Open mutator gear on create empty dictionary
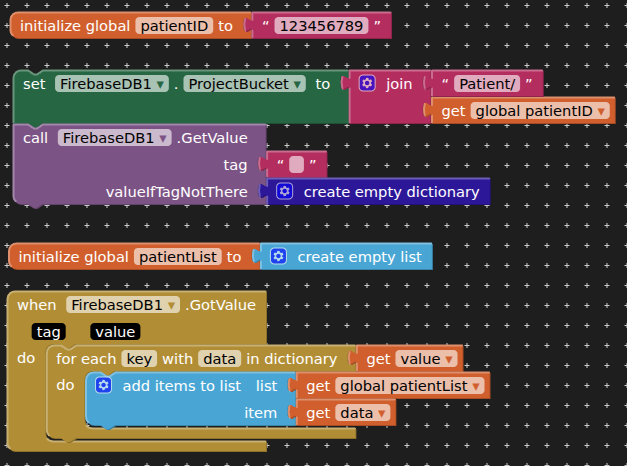The width and height of the screenshot is (627, 466). pyautogui.click(x=285, y=192)
